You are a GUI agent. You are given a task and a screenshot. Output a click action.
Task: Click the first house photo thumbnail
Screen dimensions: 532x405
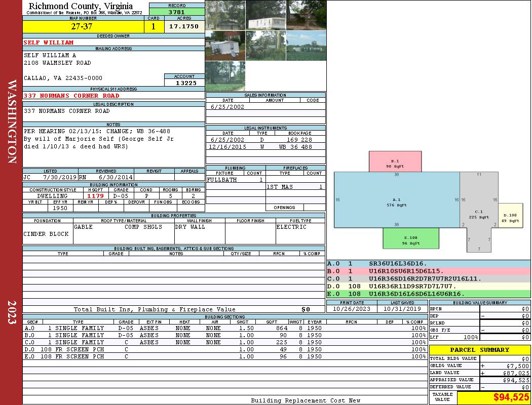225,15
